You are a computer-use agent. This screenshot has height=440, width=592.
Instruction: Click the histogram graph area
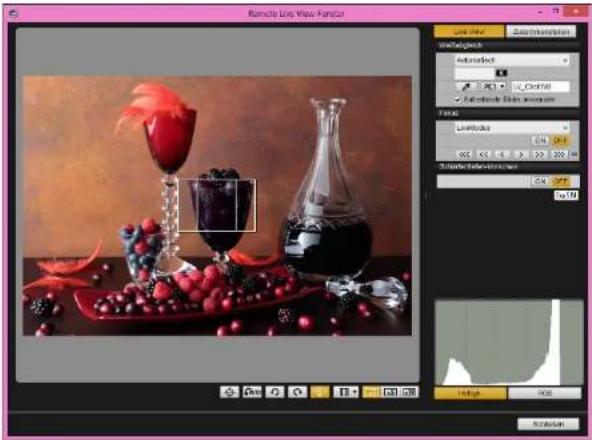(x=509, y=342)
